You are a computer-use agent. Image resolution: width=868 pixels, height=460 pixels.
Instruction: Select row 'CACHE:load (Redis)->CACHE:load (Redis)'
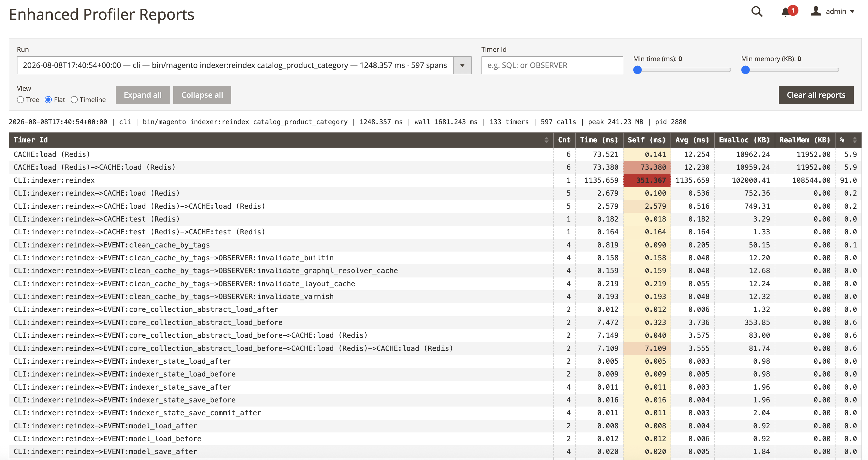[x=435, y=168]
